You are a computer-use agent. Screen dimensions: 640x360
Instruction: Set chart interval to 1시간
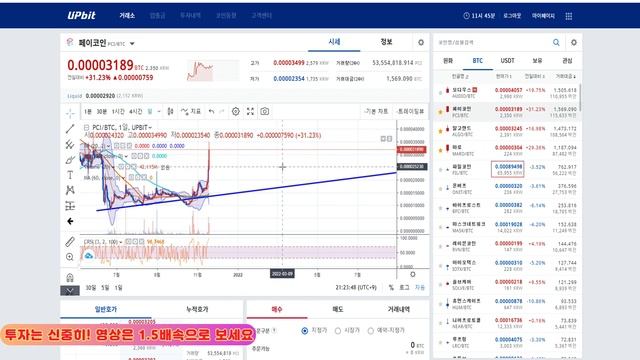118,111
